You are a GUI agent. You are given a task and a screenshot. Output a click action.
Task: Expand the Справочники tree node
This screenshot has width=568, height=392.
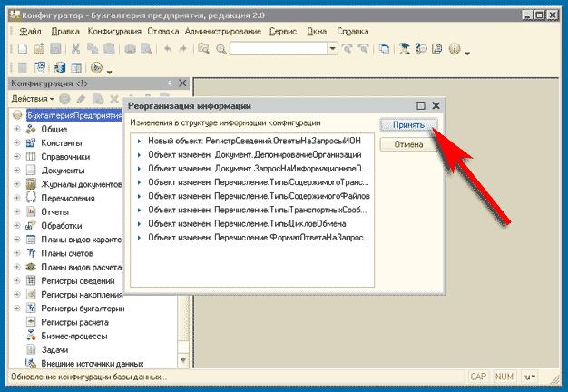pyautogui.click(x=16, y=157)
